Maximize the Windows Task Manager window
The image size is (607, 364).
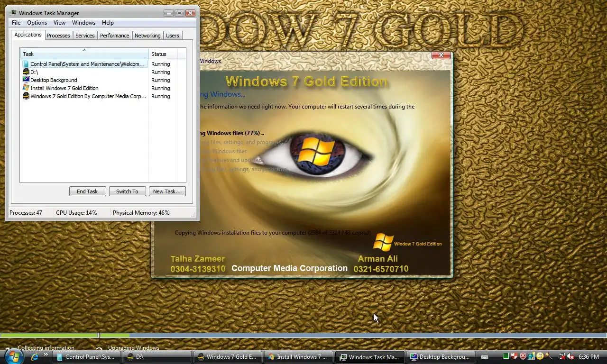[179, 13]
